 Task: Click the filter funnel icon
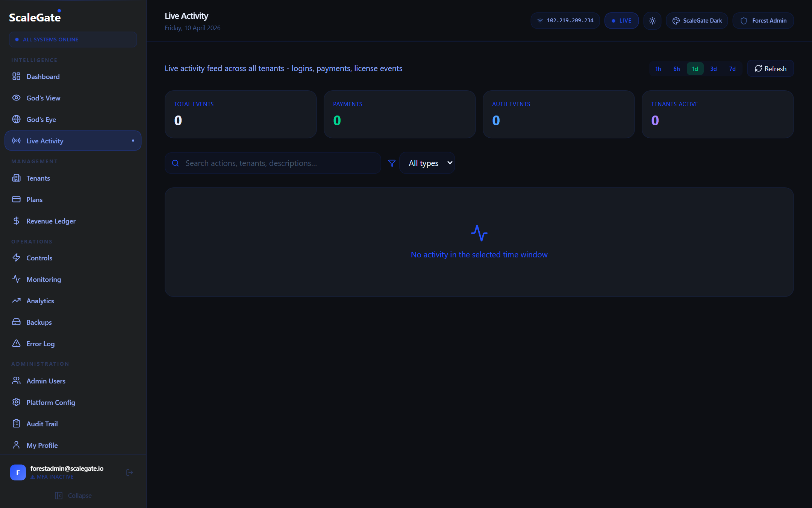point(392,163)
